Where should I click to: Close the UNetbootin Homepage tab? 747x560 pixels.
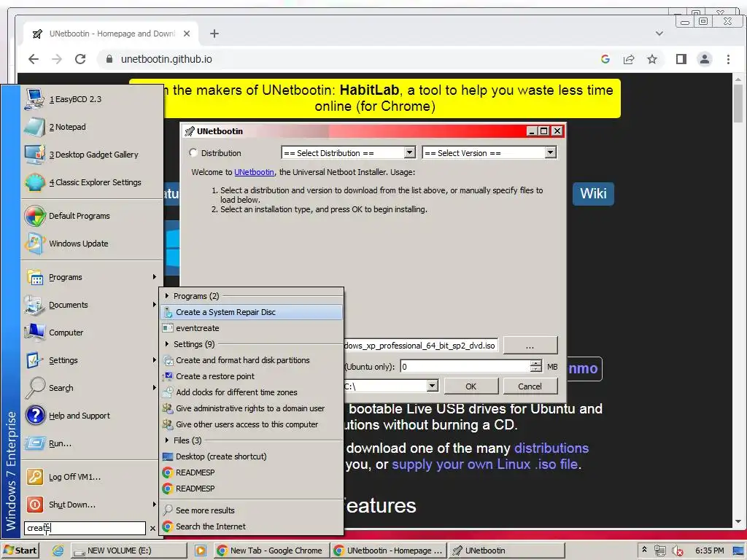(187, 34)
